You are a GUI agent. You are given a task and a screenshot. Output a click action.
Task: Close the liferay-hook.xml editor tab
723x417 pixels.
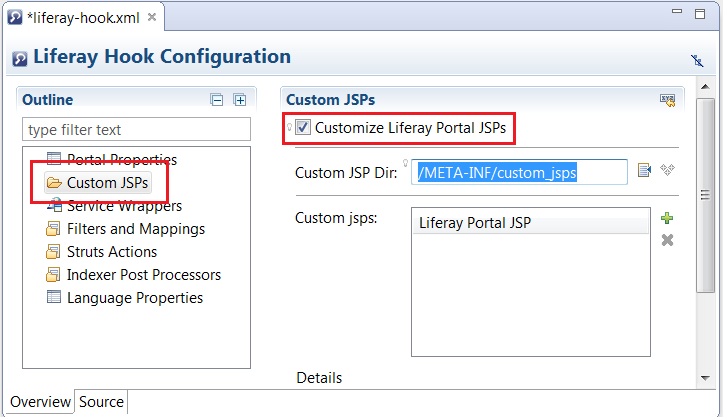pos(152,17)
